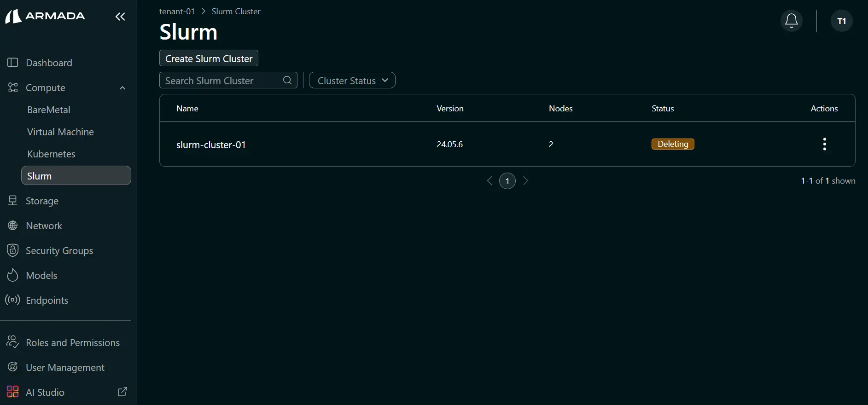Viewport: 868px width, 405px height.
Task: Focus the Search Slurm Cluster field
Action: [228, 80]
